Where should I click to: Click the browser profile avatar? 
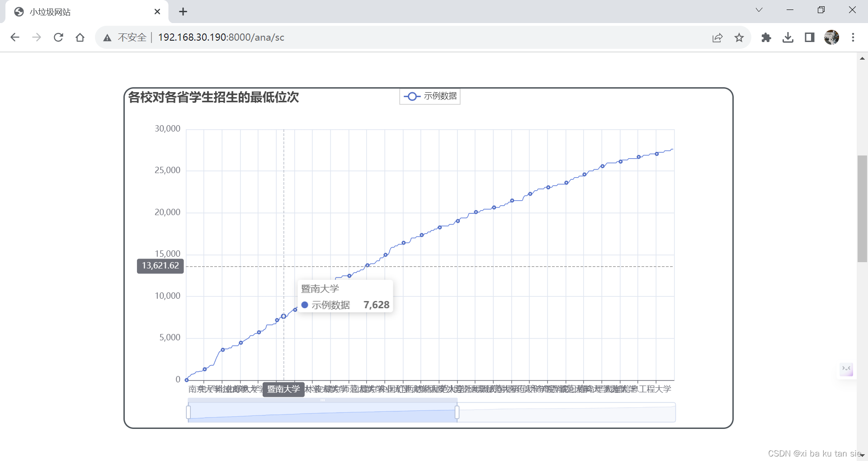tap(832, 38)
